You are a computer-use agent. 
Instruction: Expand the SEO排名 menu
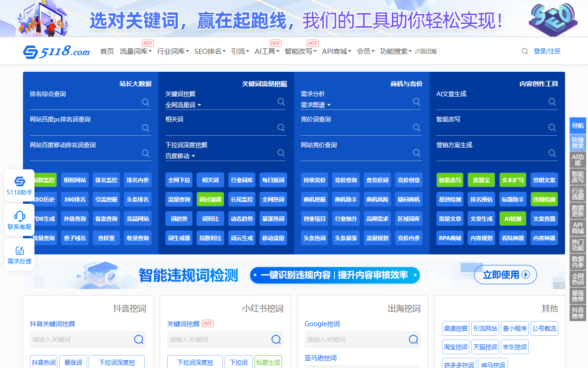click(210, 52)
